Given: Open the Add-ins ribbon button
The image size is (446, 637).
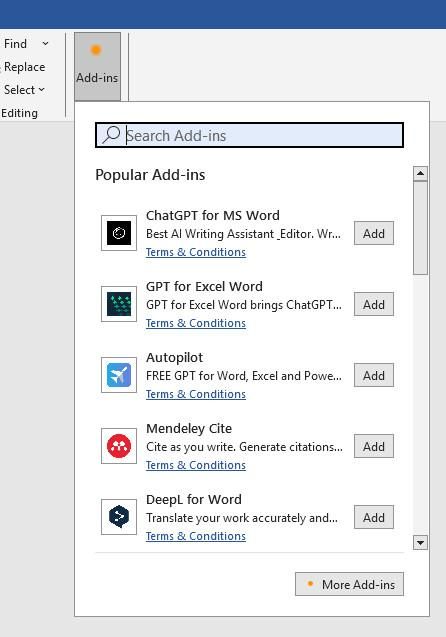Looking at the screenshot, I should tap(97, 67).
